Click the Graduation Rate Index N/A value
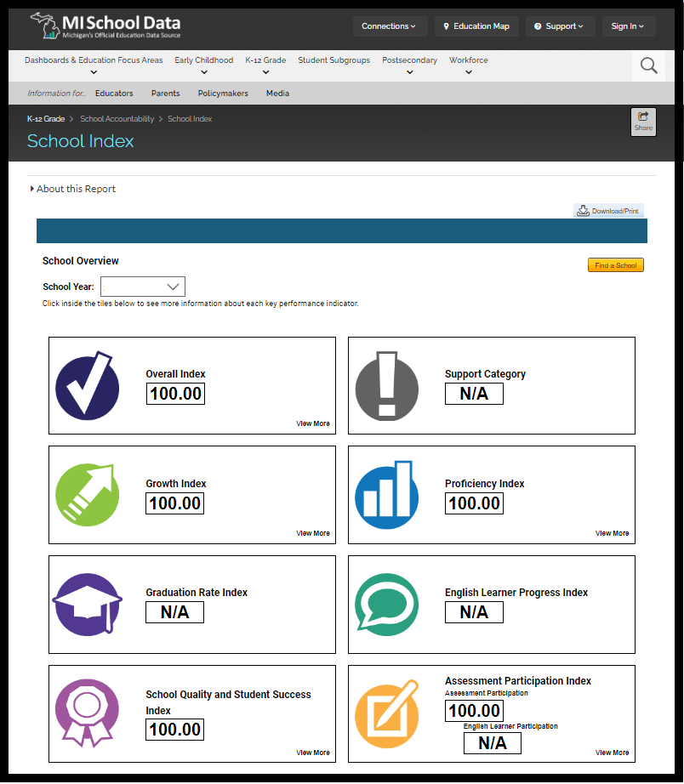The height and width of the screenshot is (784, 684). [174, 612]
